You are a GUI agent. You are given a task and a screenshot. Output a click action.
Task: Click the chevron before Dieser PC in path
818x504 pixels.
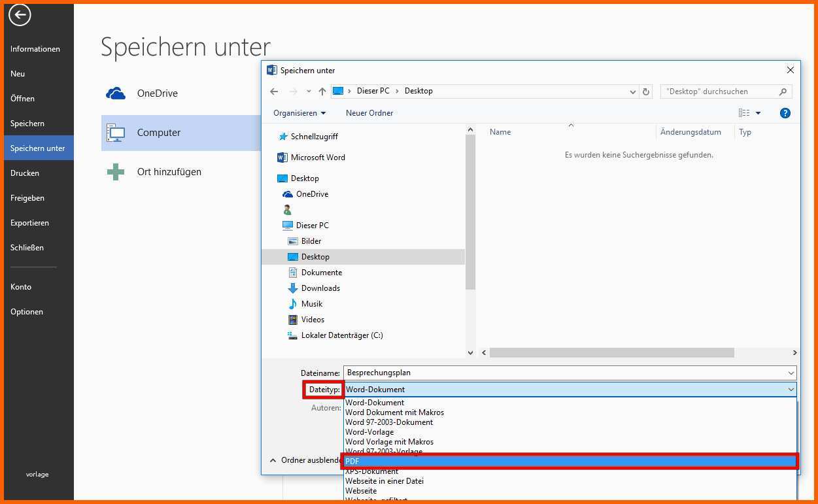350,91
